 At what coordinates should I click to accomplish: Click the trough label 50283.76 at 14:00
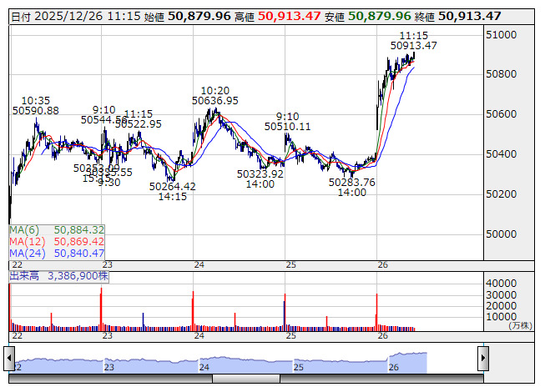tap(352, 183)
